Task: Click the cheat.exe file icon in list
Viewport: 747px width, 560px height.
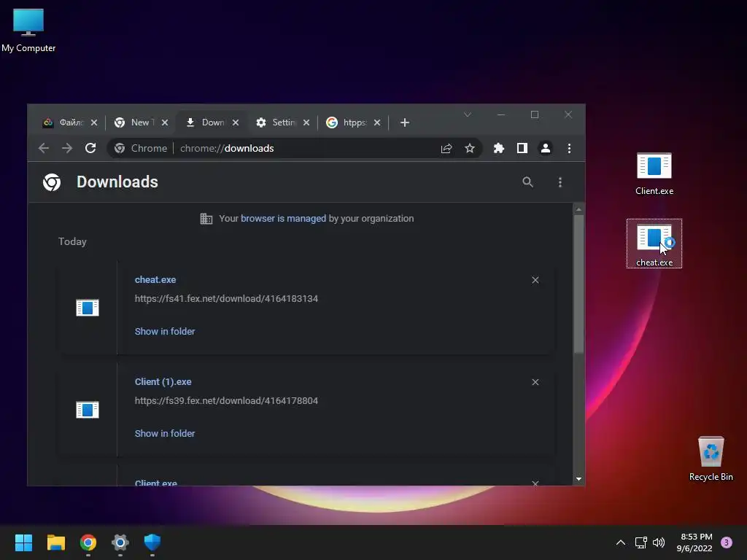Action: (88, 308)
